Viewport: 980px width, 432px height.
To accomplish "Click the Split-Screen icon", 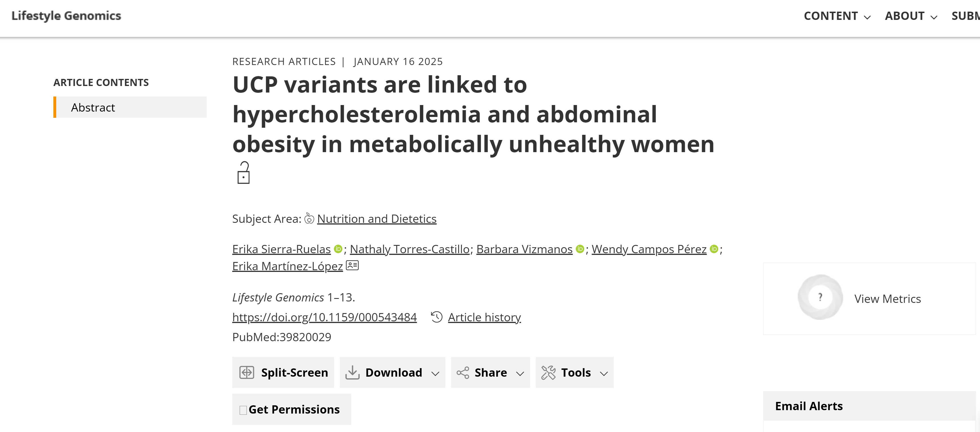I will tap(246, 372).
